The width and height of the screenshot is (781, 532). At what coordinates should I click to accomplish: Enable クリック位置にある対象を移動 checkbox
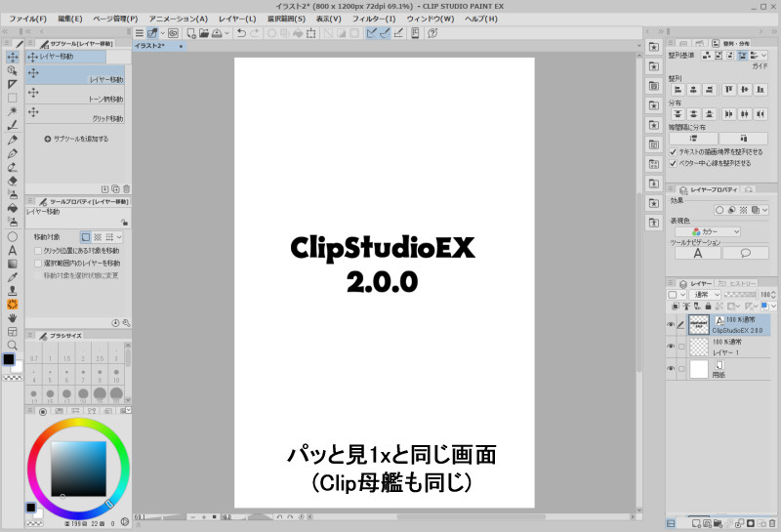[38, 251]
